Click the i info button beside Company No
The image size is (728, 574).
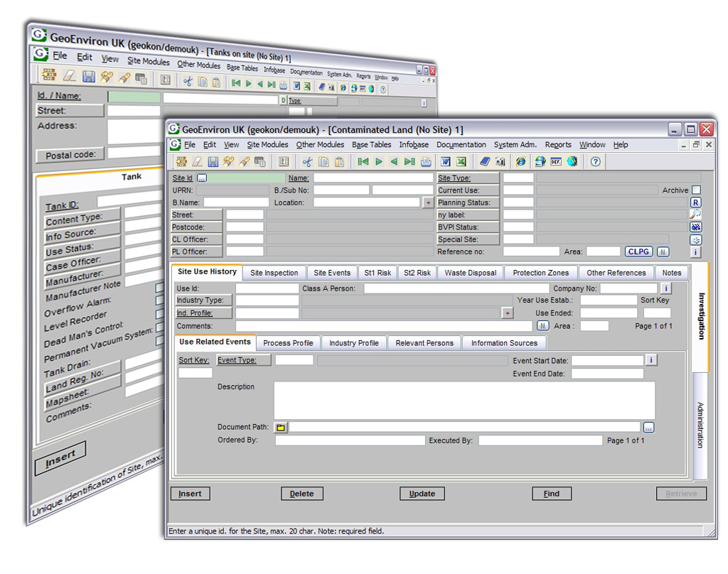[665, 288]
